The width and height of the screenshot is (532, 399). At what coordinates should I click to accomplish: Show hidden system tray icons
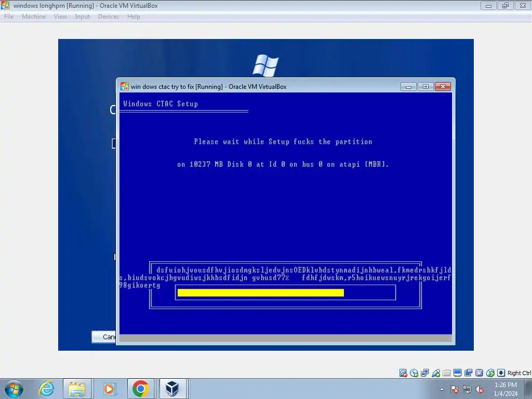coord(442,389)
